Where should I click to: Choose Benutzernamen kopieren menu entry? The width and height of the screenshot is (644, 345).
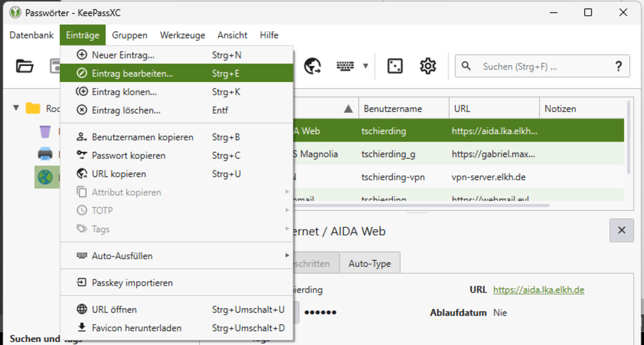pyautogui.click(x=176, y=137)
